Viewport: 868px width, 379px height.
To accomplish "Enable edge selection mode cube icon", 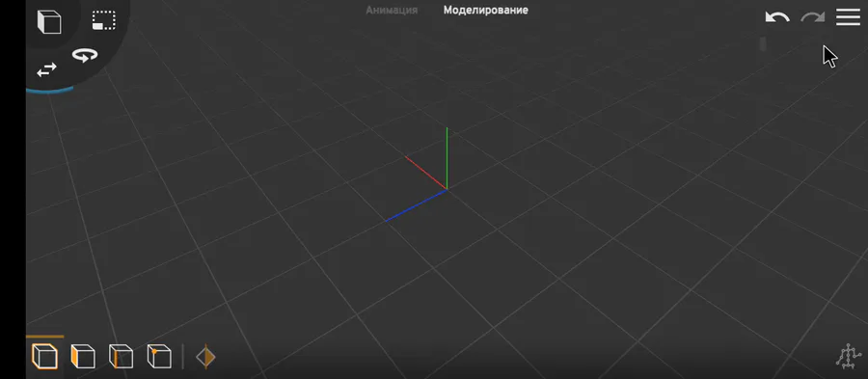I will (x=121, y=356).
